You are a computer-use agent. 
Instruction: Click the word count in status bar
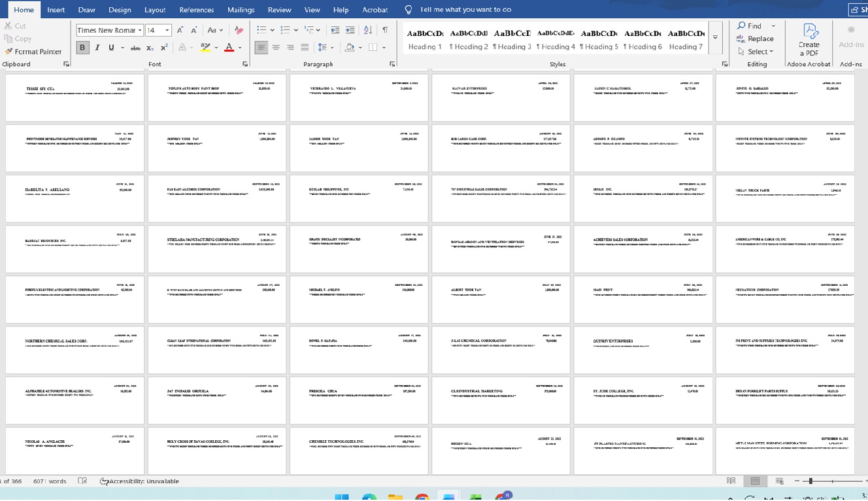point(50,481)
